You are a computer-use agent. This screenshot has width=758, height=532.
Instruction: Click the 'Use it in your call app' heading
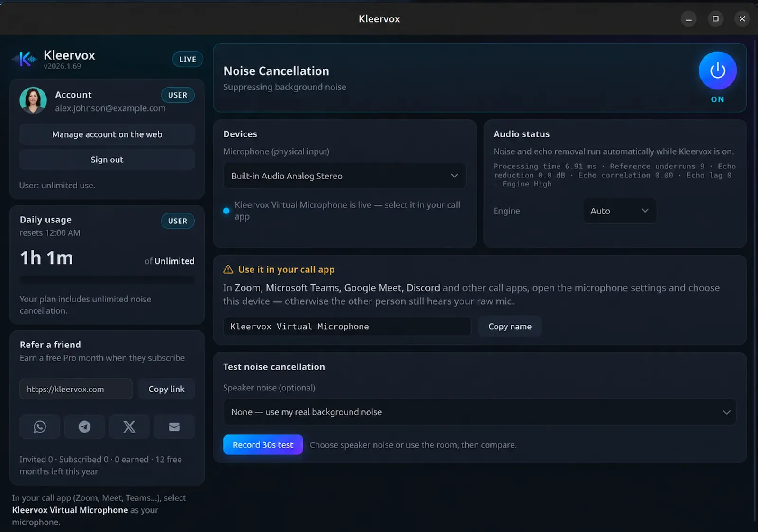[x=286, y=269]
